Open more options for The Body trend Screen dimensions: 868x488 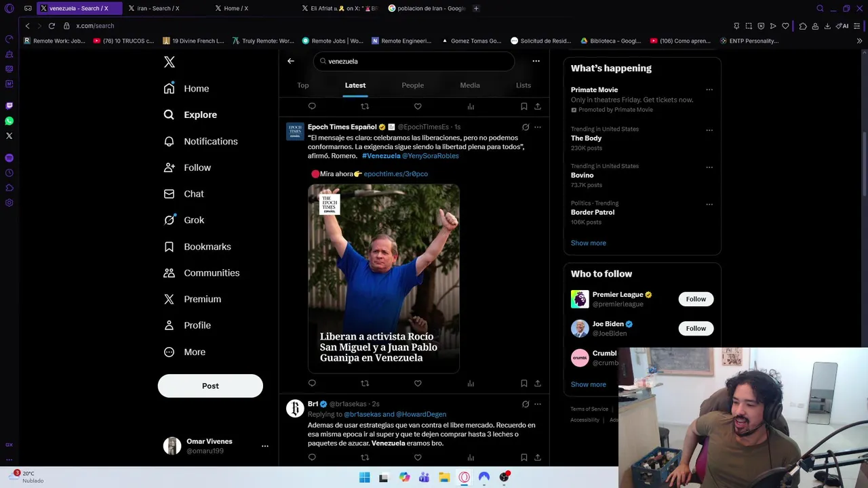709,130
